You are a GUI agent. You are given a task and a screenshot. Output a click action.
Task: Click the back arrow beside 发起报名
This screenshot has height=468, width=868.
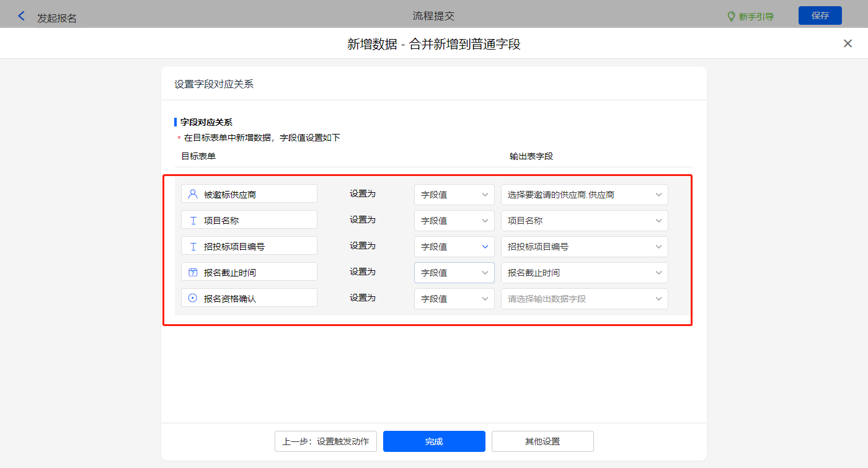coord(22,17)
